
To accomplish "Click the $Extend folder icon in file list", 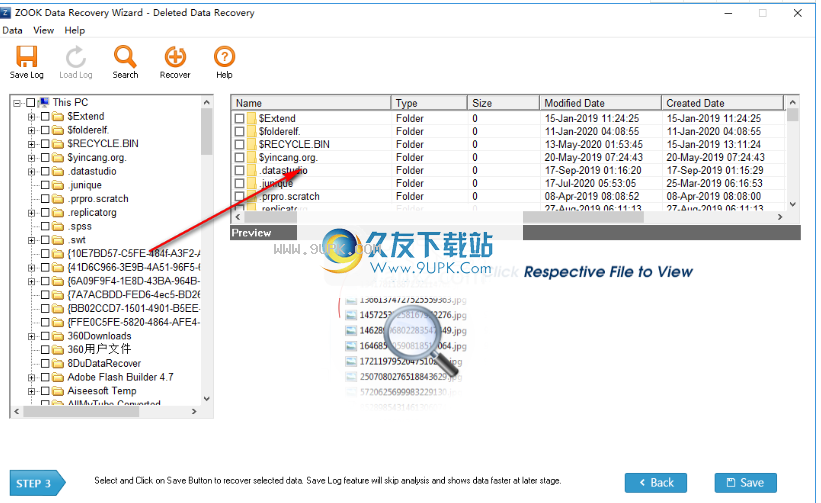I will [x=252, y=118].
